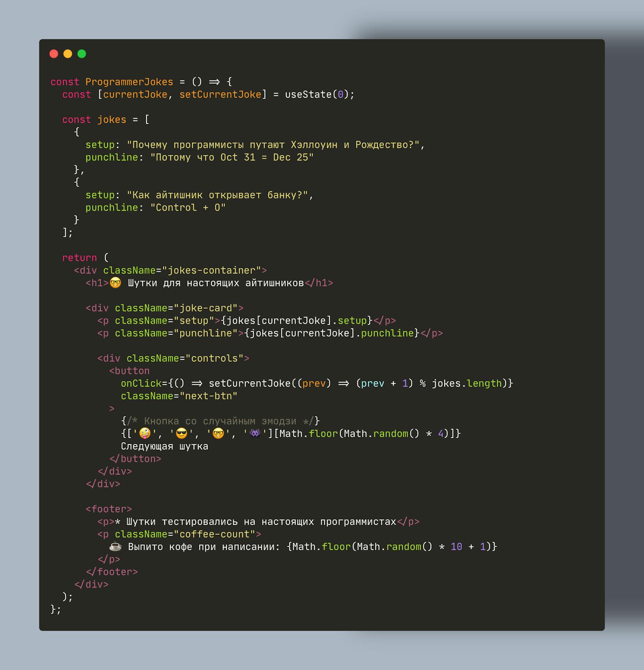Image resolution: width=644 pixels, height=670 pixels.
Task: Click the punchline "Потому что Oct 31 = Dec 25"
Action: click(232, 157)
